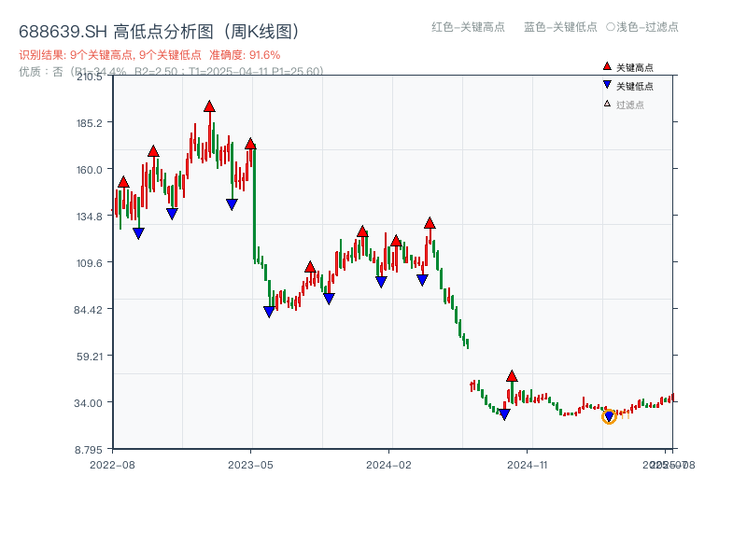747x560 pixels.
Task: Click the blue low triangle near 2023-05 bottom
Action: [x=269, y=310]
